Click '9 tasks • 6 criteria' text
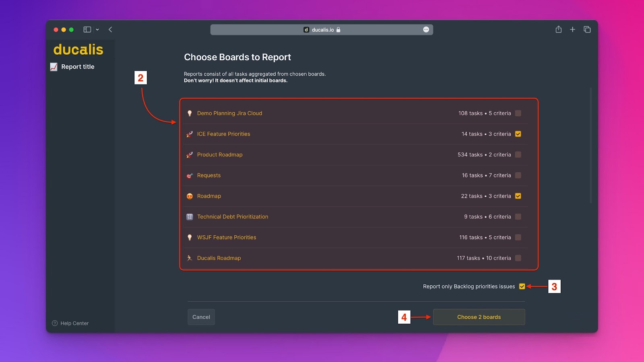The height and width of the screenshot is (362, 644). (x=487, y=217)
